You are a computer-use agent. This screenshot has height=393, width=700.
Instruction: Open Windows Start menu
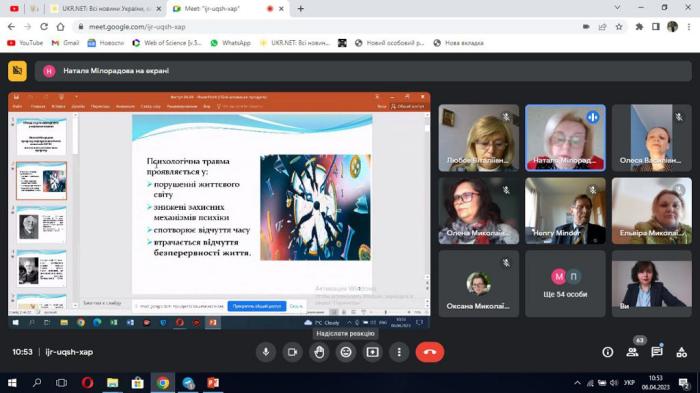pos(12,383)
